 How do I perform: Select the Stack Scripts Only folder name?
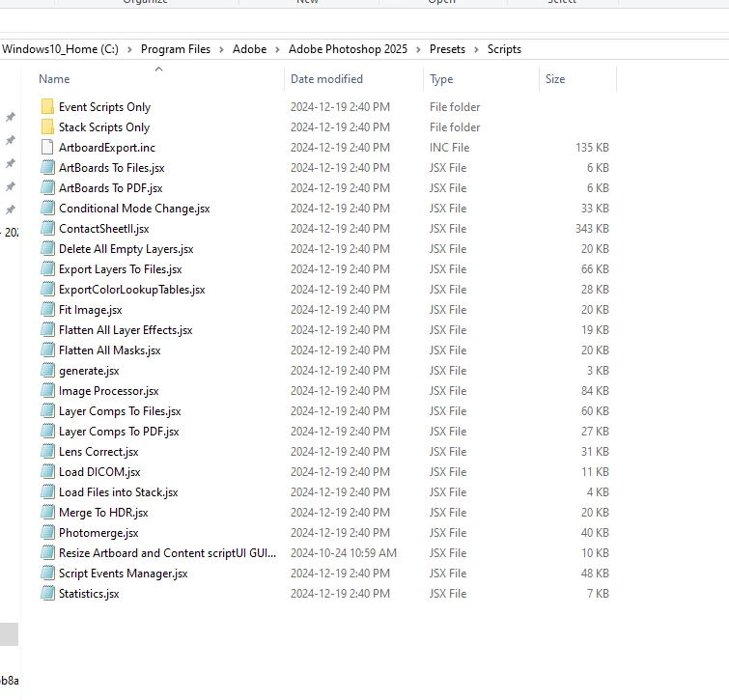pos(104,127)
